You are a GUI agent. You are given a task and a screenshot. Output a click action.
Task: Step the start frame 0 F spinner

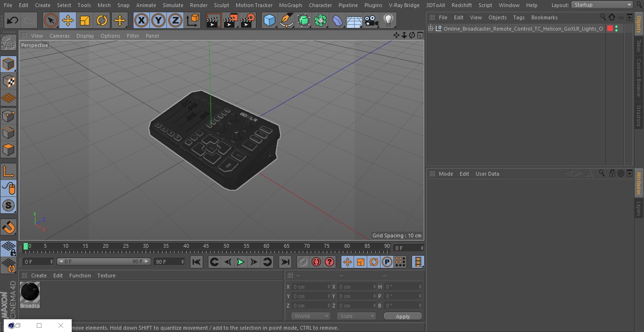[x=51, y=262]
